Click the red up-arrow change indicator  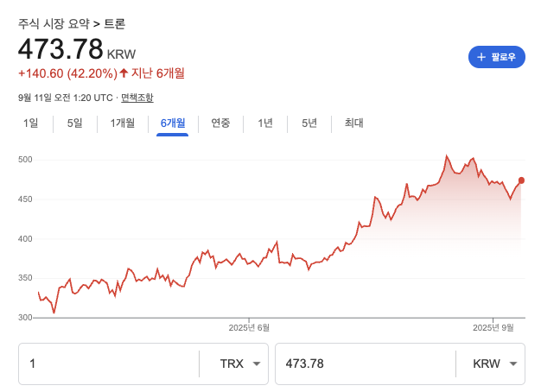pos(124,73)
